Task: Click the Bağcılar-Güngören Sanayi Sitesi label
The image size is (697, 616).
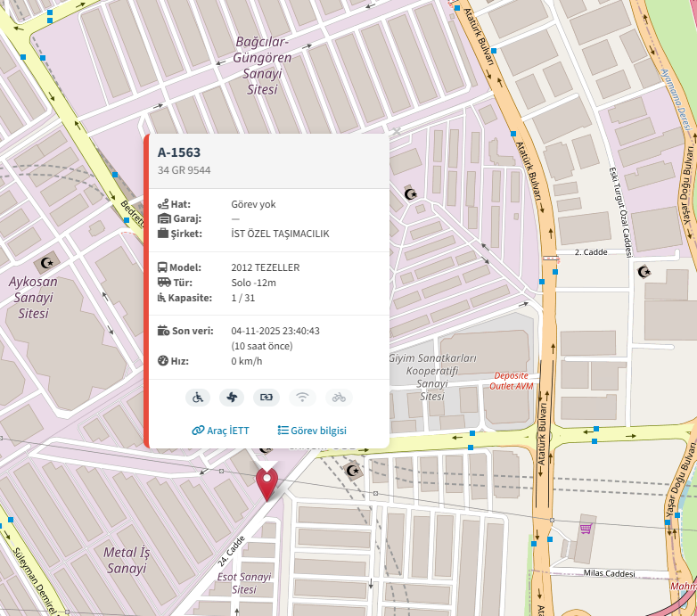Action: (x=262, y=66)
